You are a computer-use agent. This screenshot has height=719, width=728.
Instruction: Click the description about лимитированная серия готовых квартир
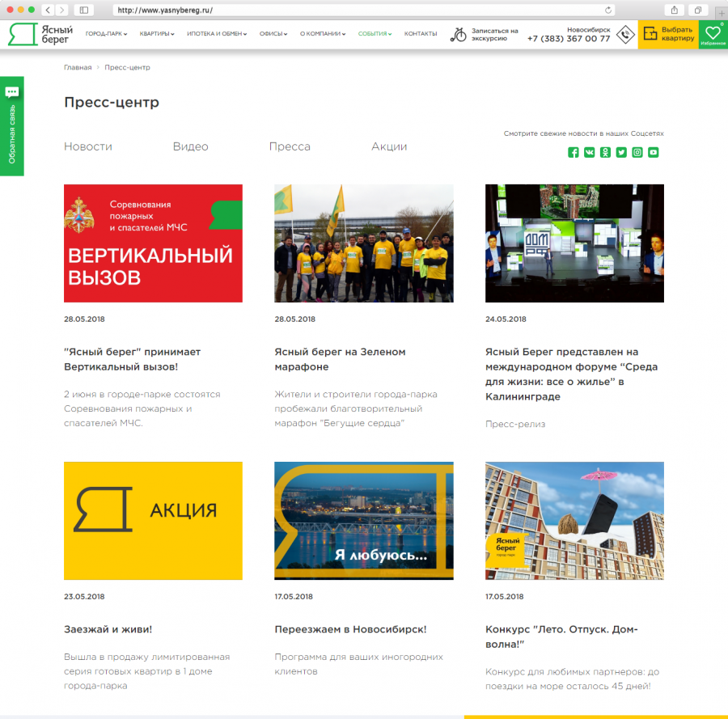[x=146, y=671]
